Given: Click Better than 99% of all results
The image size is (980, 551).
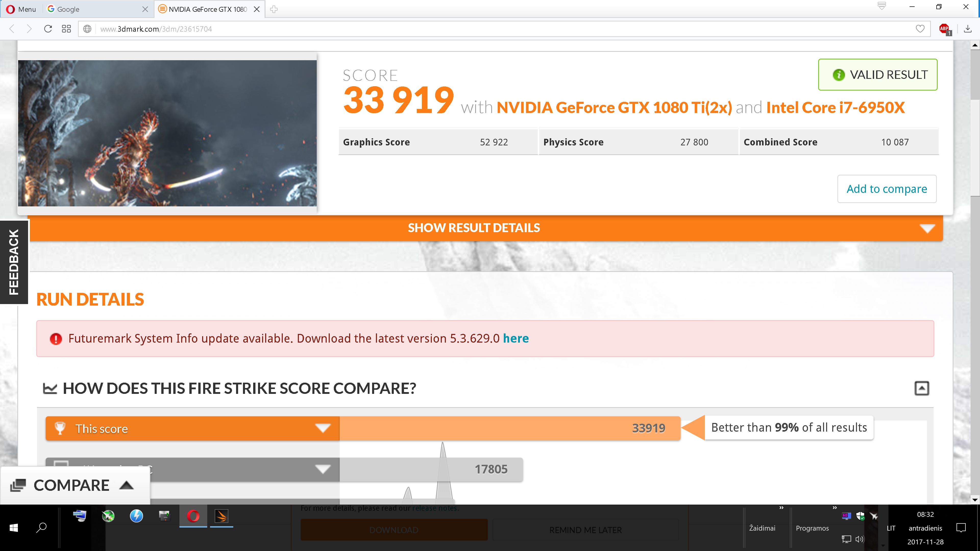Looking at the screenshot, I should click(789, 428).
